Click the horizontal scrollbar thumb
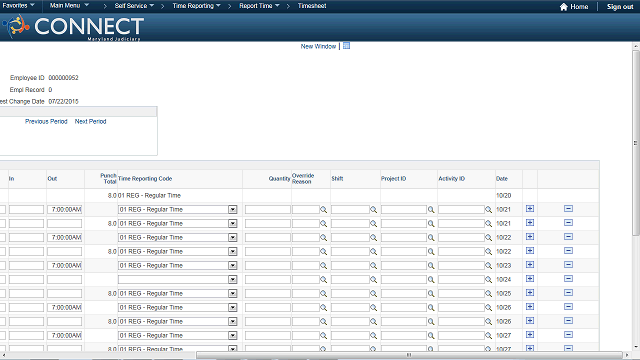640x360 pixels. pyautogui.click(x=409, y=355)
